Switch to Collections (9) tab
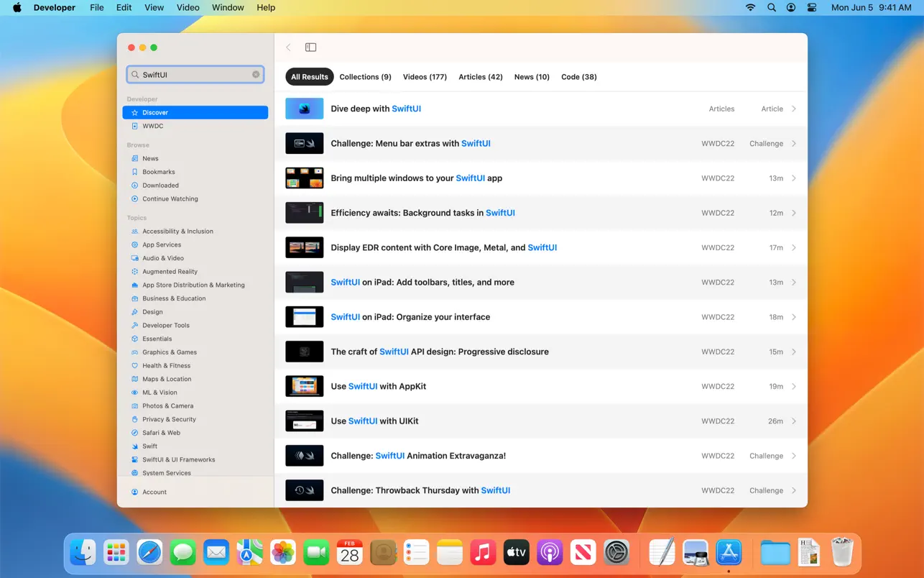 pos(365,77)
